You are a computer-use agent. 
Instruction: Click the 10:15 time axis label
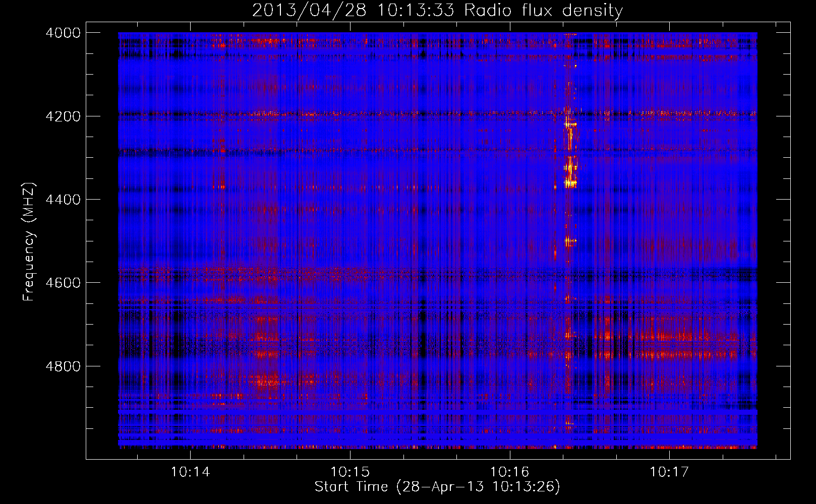349,472
